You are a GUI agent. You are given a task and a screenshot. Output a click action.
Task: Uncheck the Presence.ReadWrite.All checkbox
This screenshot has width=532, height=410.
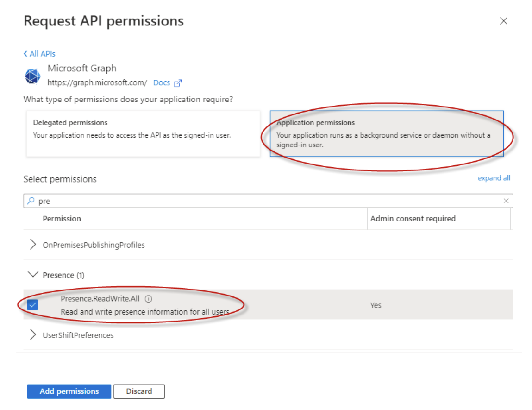coord(32,305)
